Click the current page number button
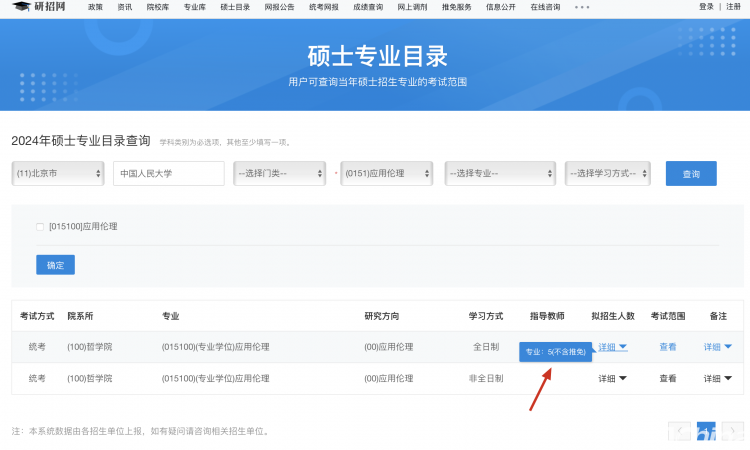Screen dimensions: 750x450 tap(706, 431)
